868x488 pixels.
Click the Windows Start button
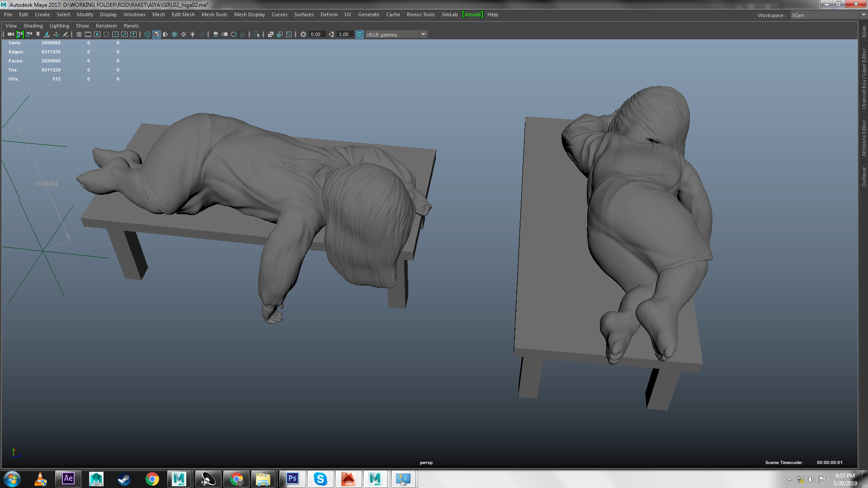12,479
